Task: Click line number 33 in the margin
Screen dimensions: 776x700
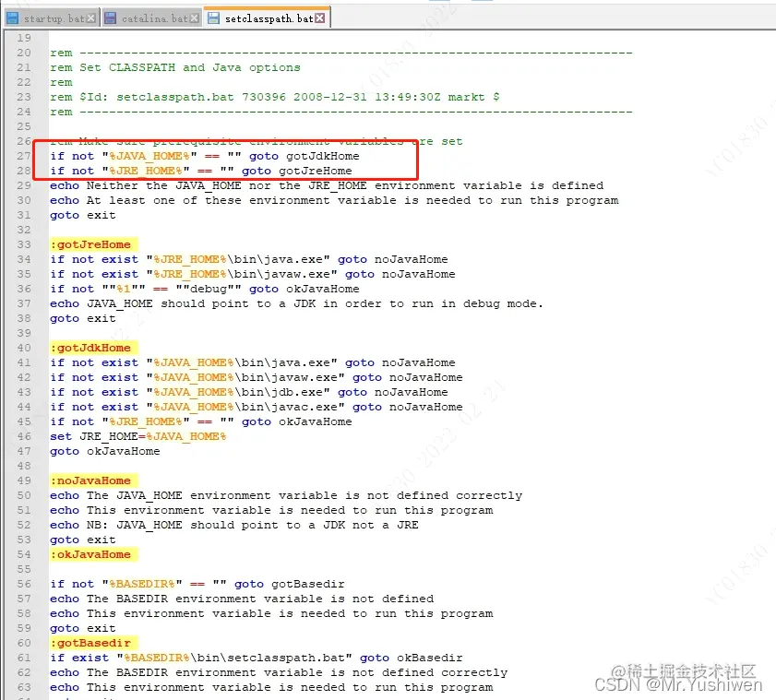Action: (23, 244)
